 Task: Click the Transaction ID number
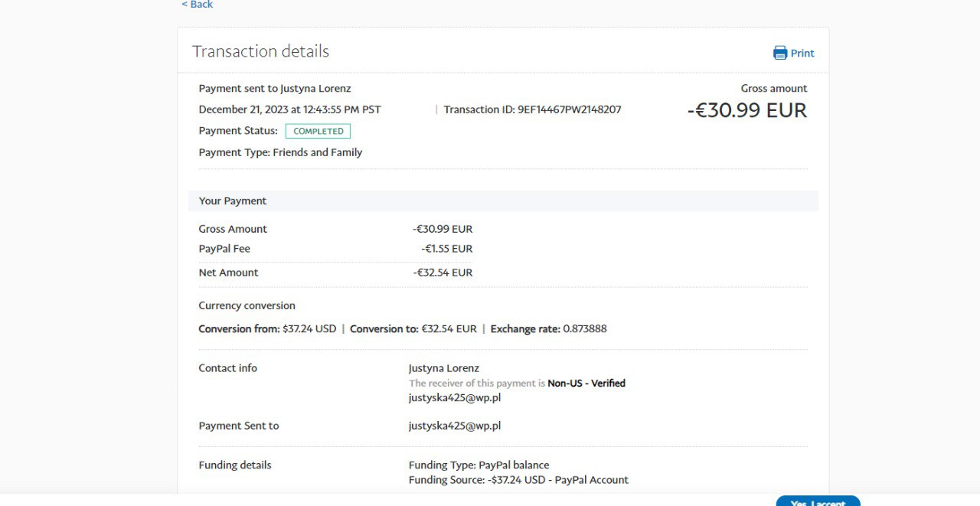click(x=569, y=109)
